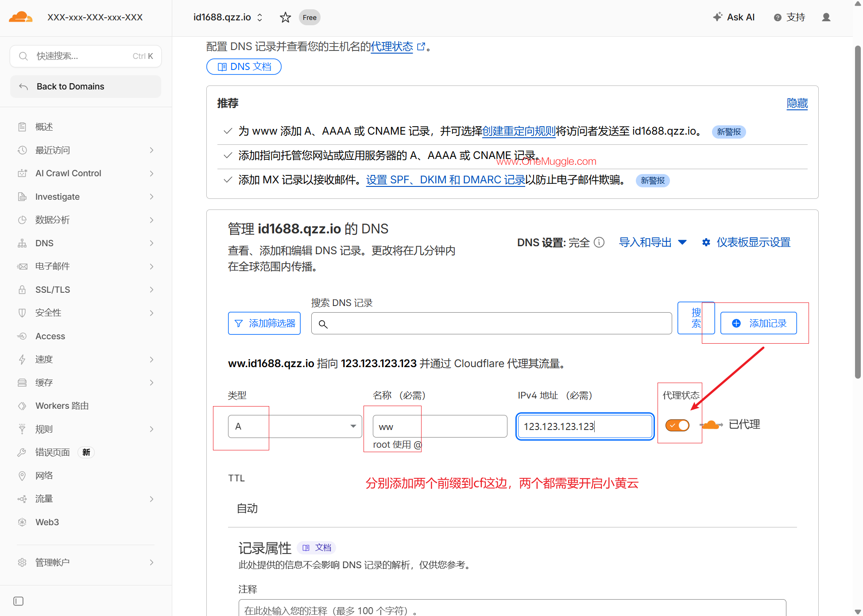Click the Cloudflare logo icon

[20, 17]
